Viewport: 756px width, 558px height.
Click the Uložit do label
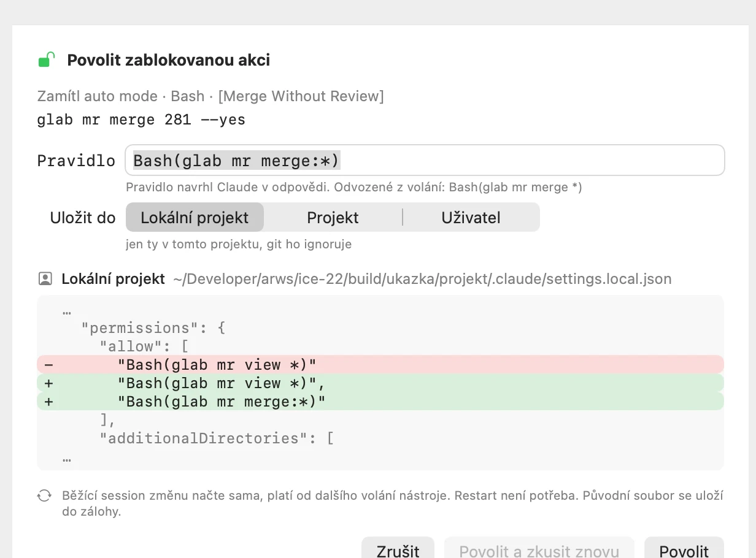pyautogui.click(x=83, y=218)
